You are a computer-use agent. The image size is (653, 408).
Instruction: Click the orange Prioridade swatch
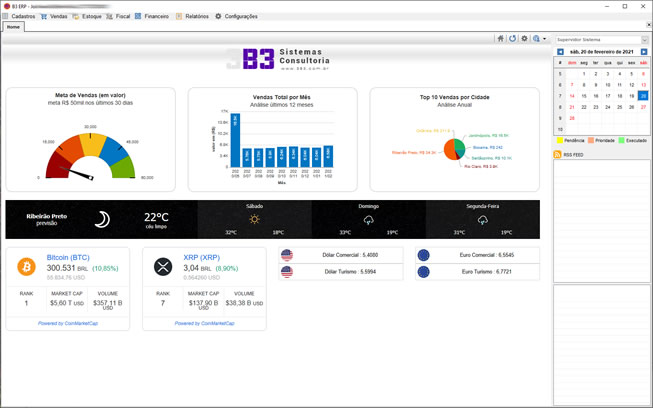tap(591, 140)
